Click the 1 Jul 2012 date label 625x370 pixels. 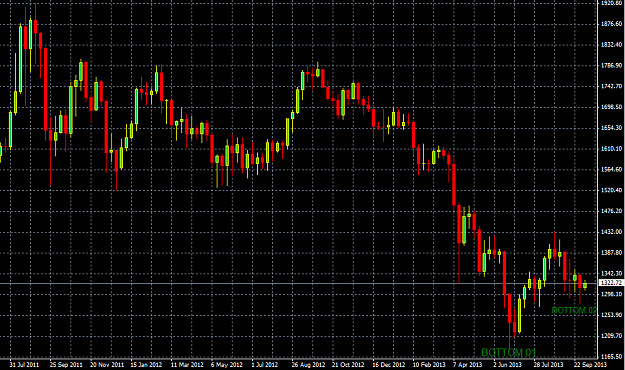tap(265, 364)
